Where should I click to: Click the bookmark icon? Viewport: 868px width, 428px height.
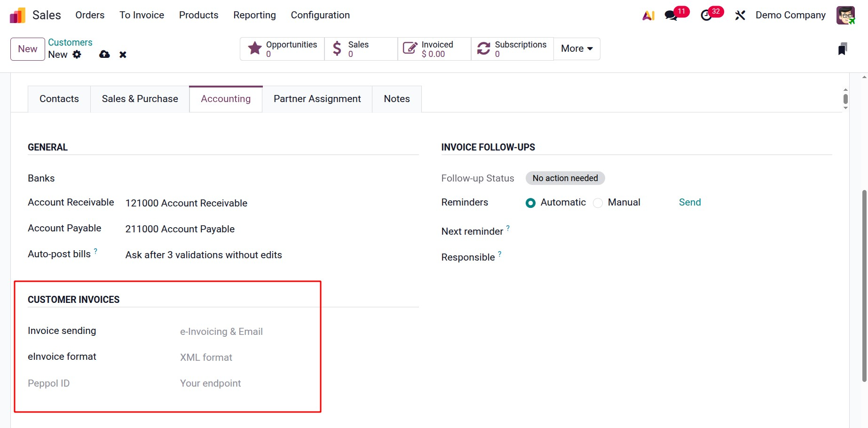(842, 49)
